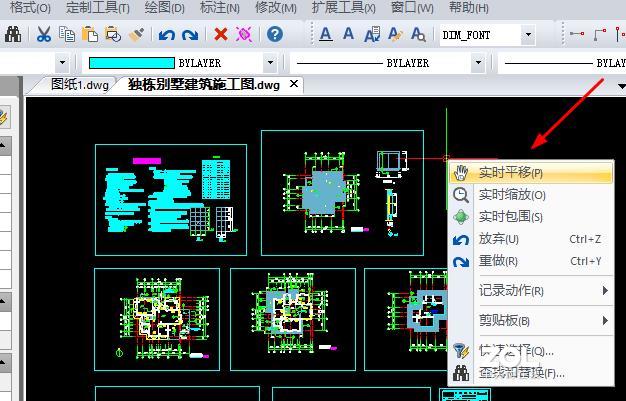This screenshot has height=401, width=626.
Task: Click the middle floor plan sheet in second row
Action: [x=293, y=320]
